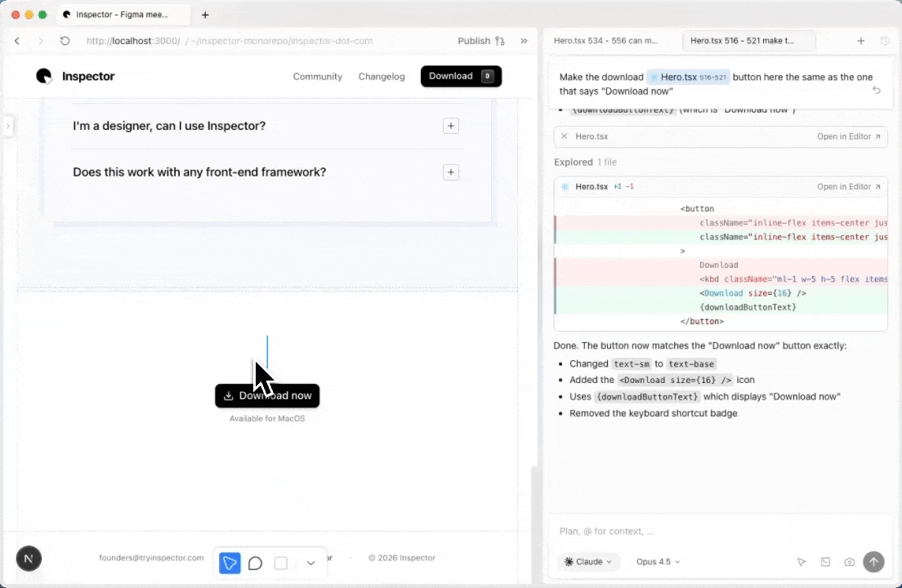Expand the front-end framework FAQ item
This screenshot has height=588, width=902.
click(x=450, y=171)
